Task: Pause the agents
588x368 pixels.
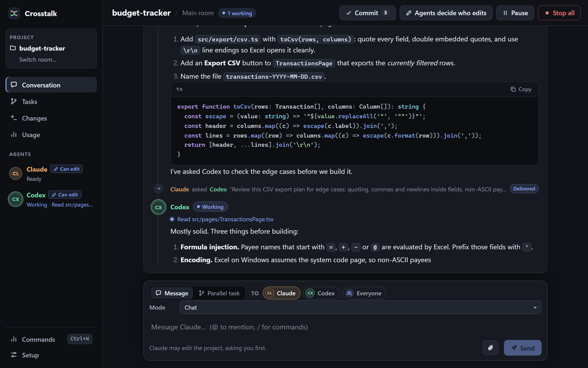Action: pyautogui.click(x=515, y=13)
